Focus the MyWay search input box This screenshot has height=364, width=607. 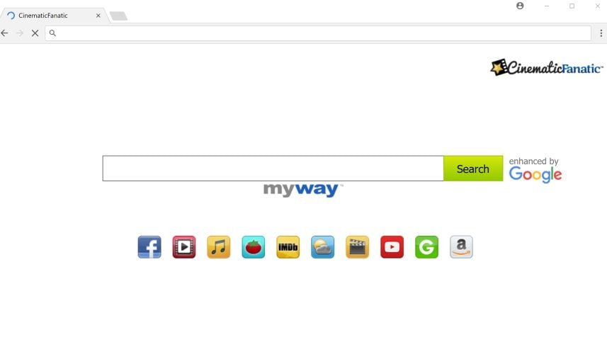pos(273,169)
